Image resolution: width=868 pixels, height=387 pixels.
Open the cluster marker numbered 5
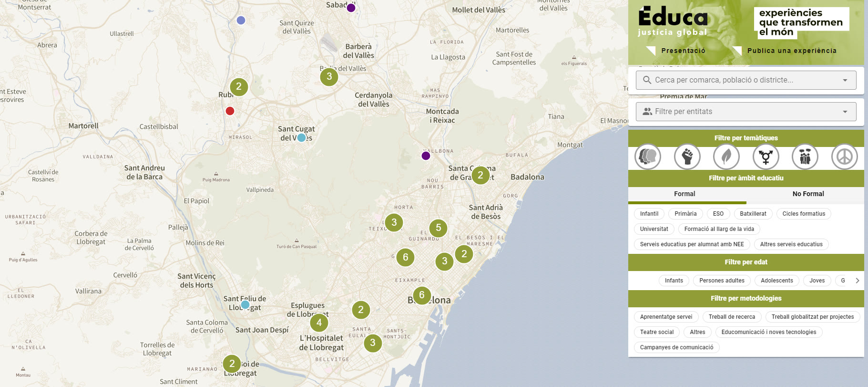[x=439, y=228]
